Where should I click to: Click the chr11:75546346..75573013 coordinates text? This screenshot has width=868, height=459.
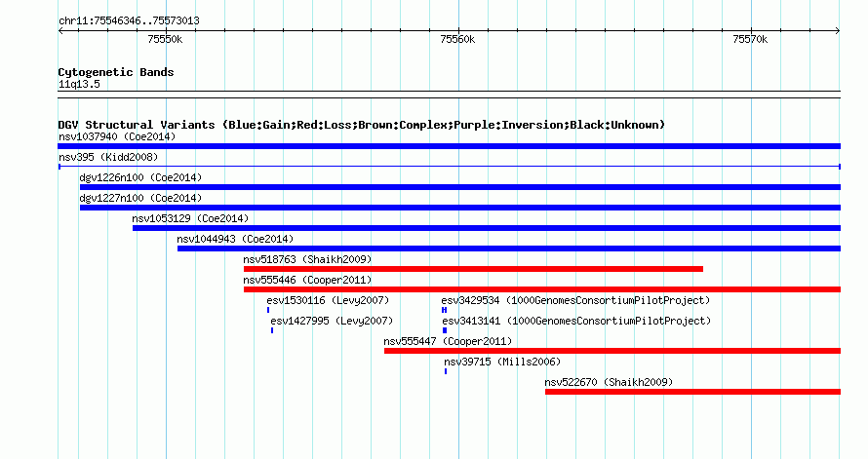coord(129,20)
